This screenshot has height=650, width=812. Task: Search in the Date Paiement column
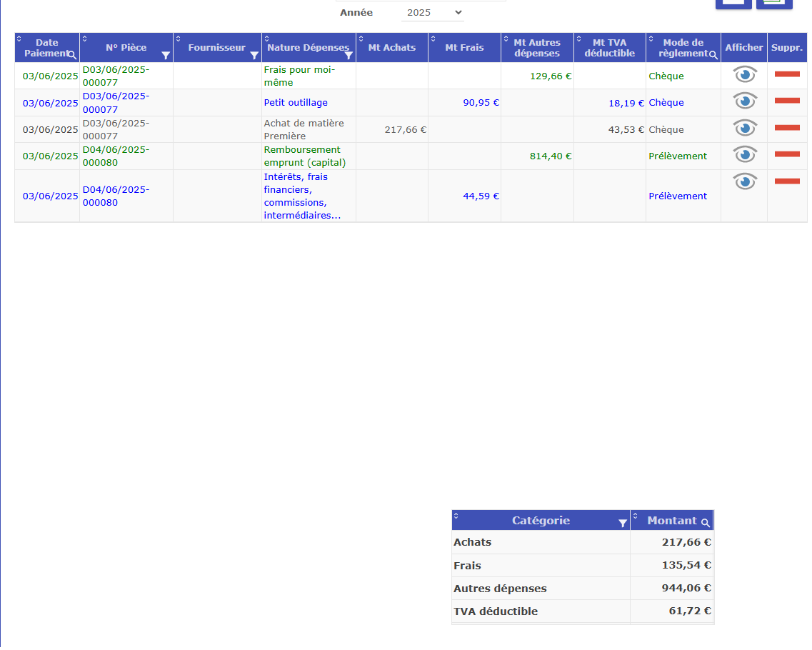[72, 54]
